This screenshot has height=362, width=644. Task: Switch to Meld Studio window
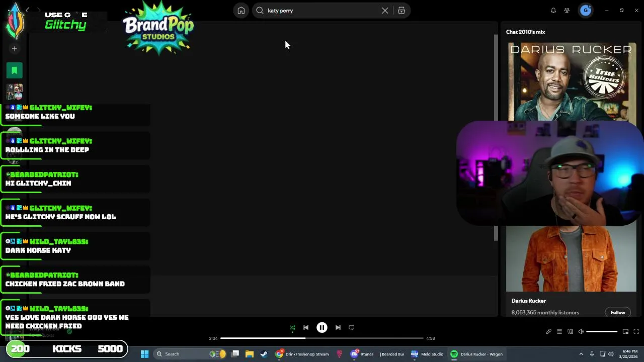coord(427,354)
